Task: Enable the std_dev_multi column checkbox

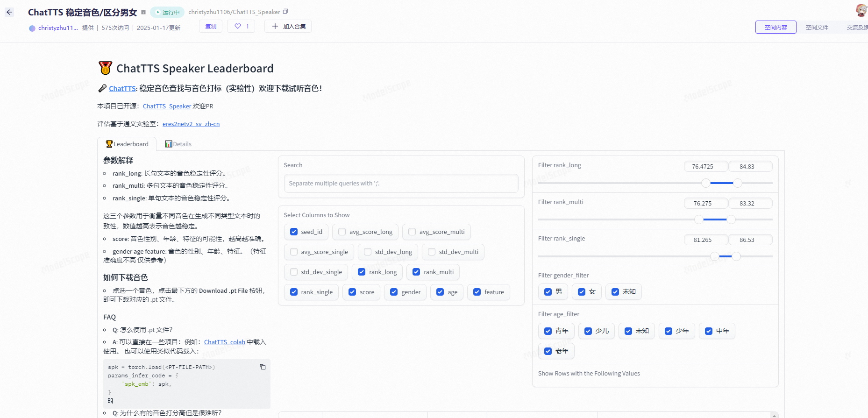Action: (432, 252)
